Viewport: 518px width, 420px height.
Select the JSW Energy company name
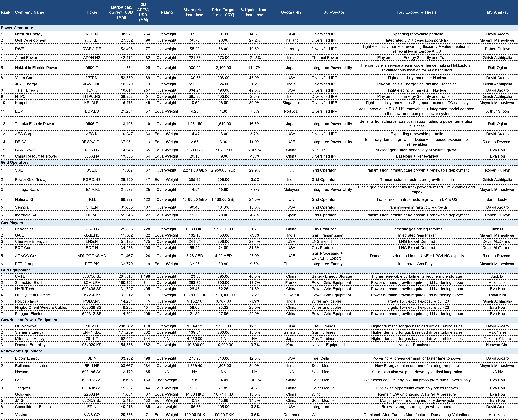(x=26, y=84)
